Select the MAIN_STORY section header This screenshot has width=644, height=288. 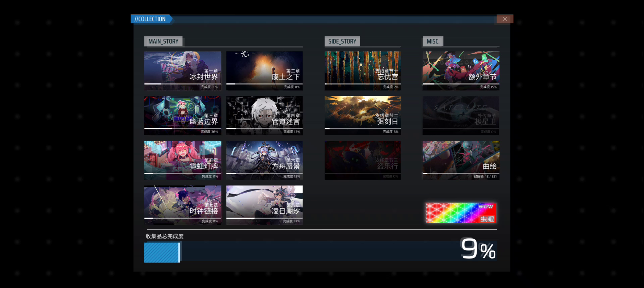coord(163,42)
